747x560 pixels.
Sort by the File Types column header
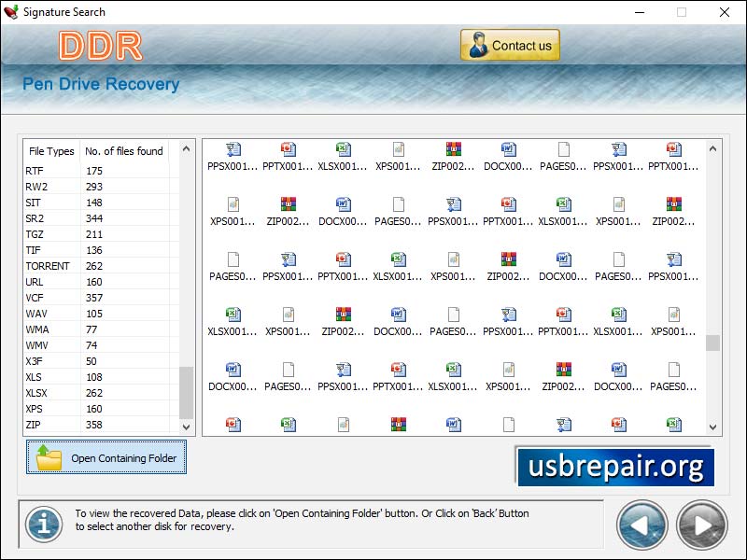[x=50, y=151]
